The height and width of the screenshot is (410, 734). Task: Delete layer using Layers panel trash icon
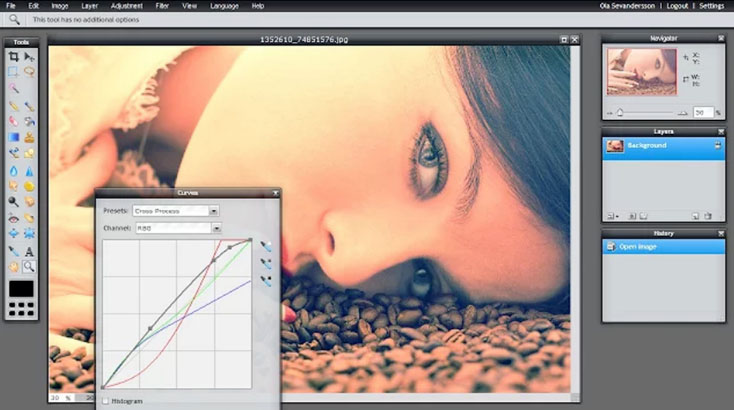click(x=707, y=216)
